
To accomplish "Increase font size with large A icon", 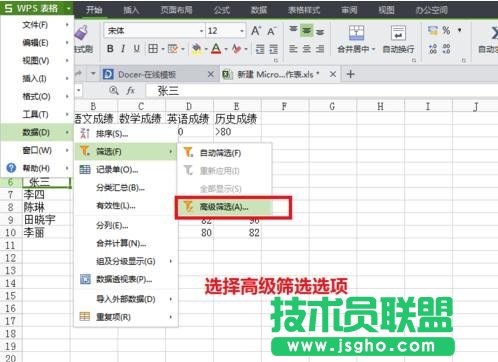I will coord(256,31).
